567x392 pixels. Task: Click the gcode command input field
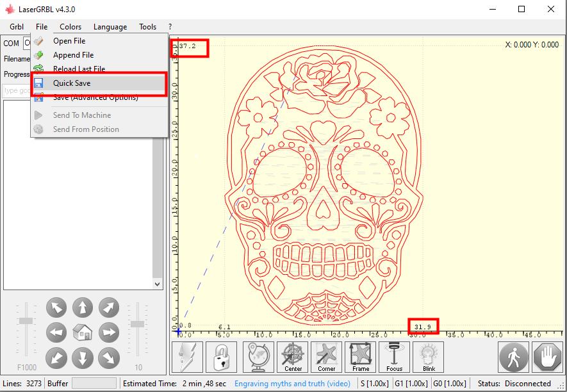(17, 90)
